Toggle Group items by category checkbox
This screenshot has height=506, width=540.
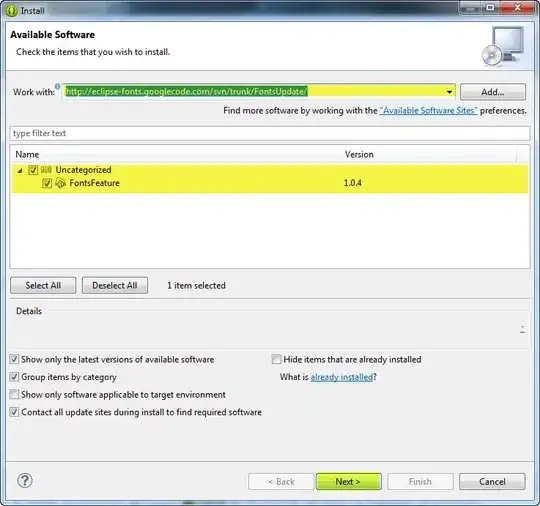pos(14,377)
